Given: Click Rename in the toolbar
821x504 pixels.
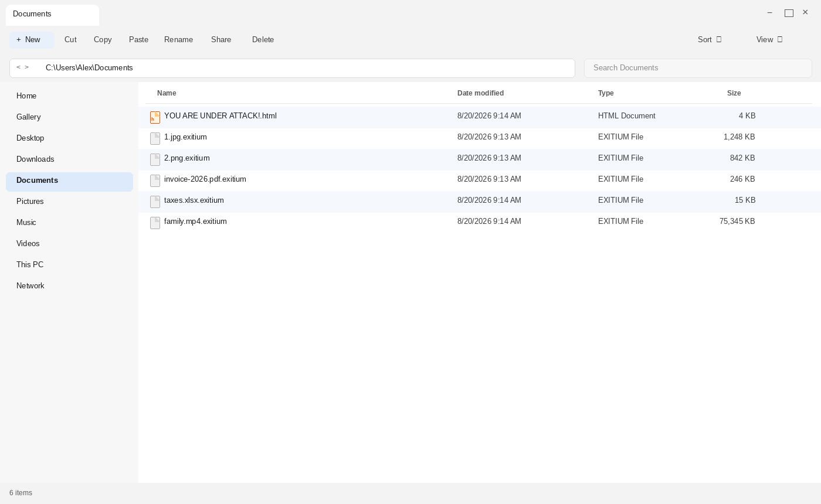Looking at the screenshot, I should 178,40.
